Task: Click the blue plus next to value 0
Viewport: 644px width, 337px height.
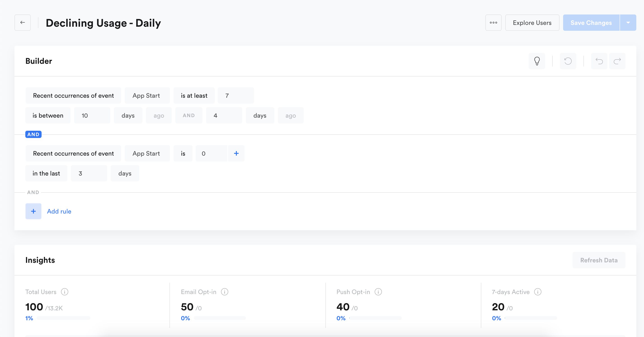Action: point(236,153)
